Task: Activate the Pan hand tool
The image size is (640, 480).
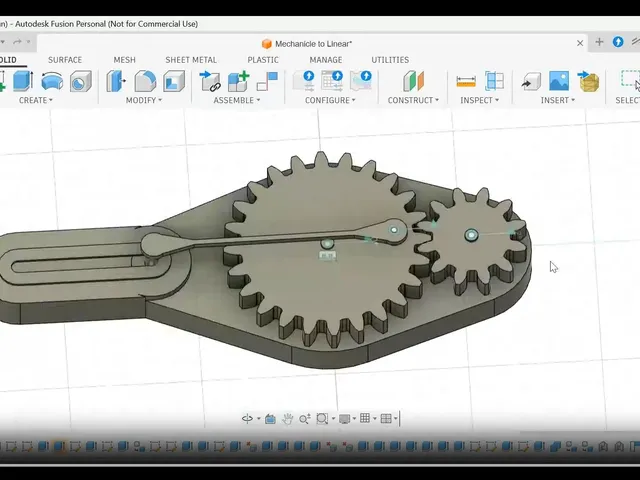Action: pyautogui.click(x=287, y=418)
